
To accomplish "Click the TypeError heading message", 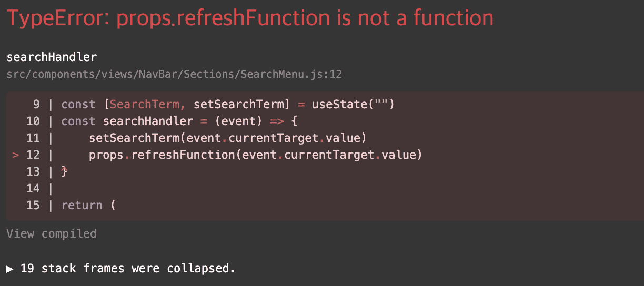I will coord(250,18).
